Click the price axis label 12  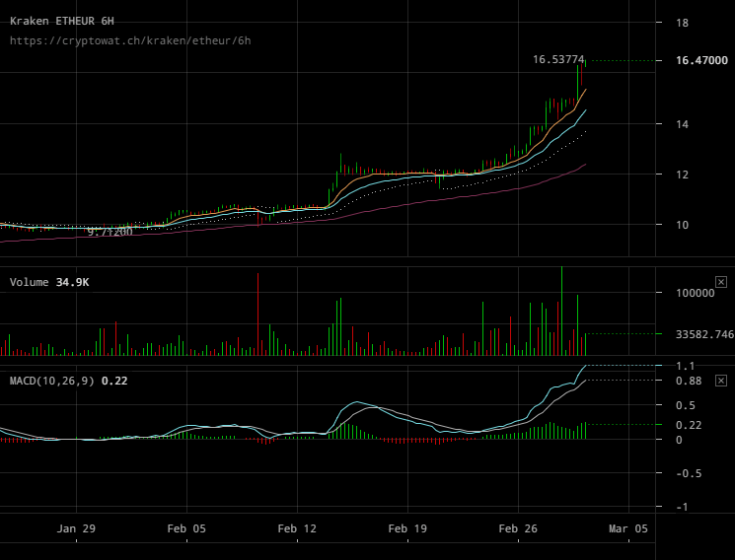tap(682, 175)
